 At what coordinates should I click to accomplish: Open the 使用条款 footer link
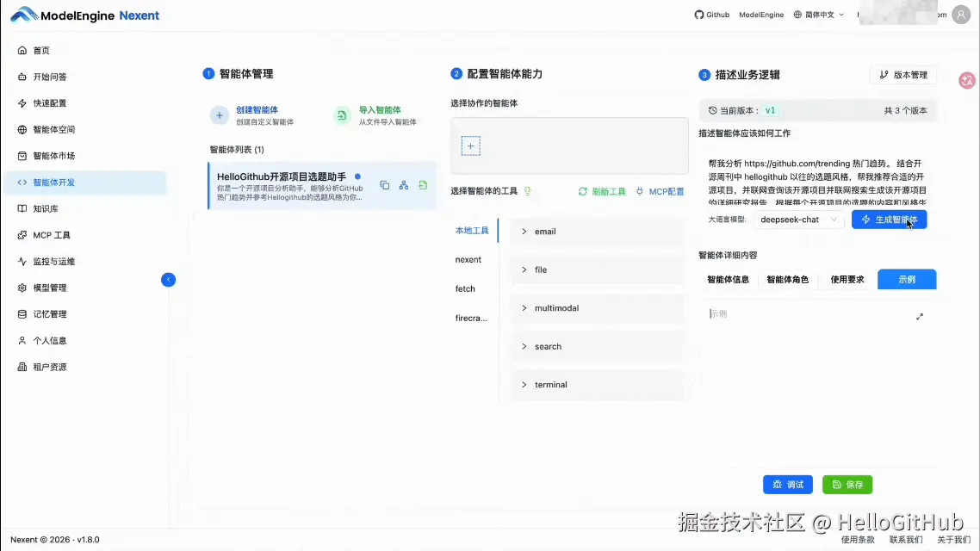click(858, 540)
